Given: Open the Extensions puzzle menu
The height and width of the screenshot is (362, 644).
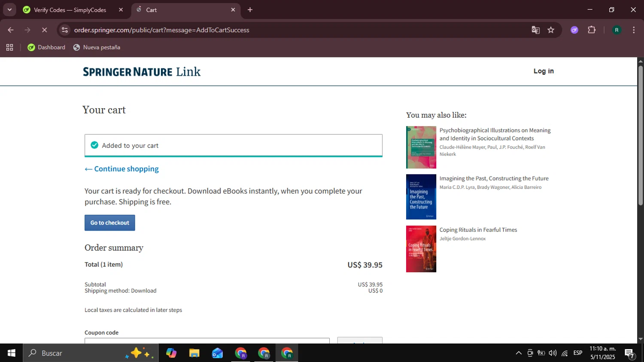Looking at the screenshot, I should click(x=592, y=30).
